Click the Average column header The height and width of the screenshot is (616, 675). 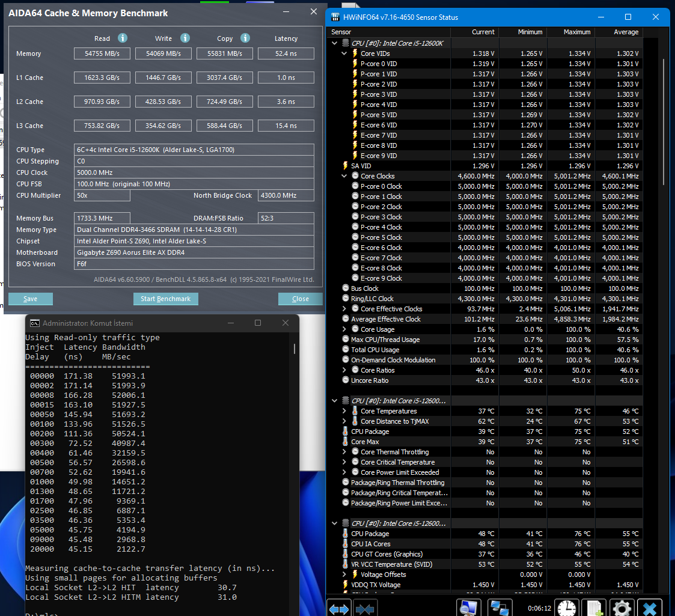[x=619, y=32]
